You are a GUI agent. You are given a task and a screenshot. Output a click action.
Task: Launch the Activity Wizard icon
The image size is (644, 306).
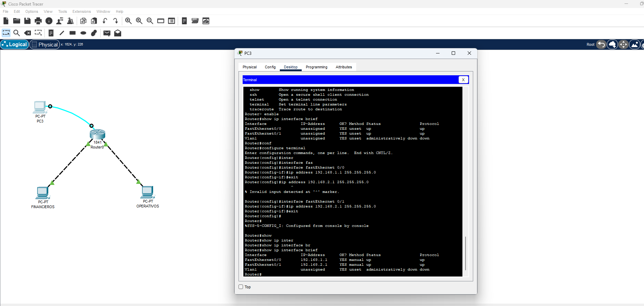tap(70, 21)
